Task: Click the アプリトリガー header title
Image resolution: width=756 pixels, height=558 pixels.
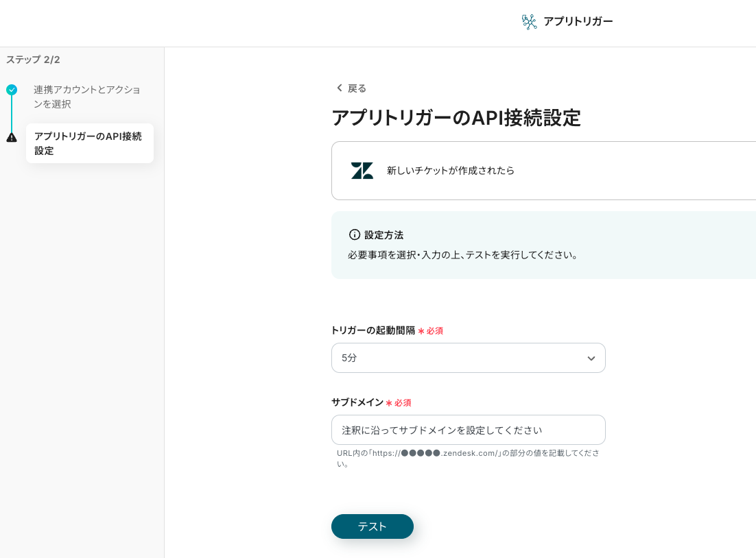Action: [578, 21]
